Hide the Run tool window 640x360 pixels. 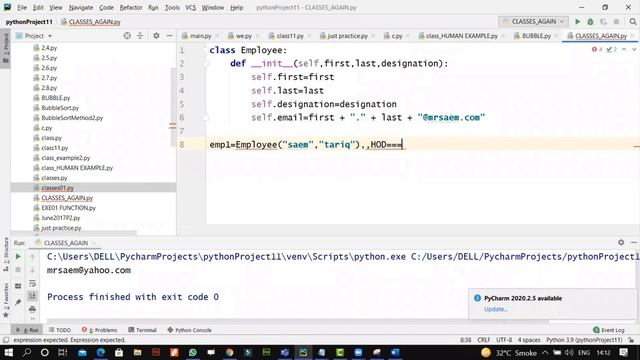pos(633,242)
